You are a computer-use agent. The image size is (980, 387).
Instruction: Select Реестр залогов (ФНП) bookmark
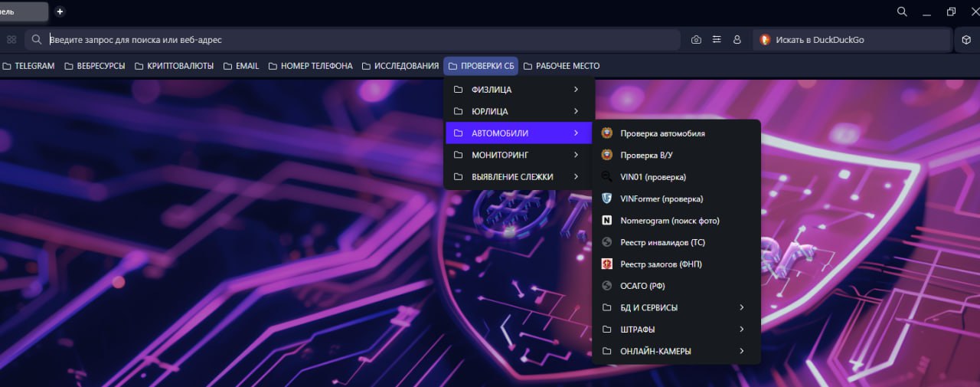point(660,264)
